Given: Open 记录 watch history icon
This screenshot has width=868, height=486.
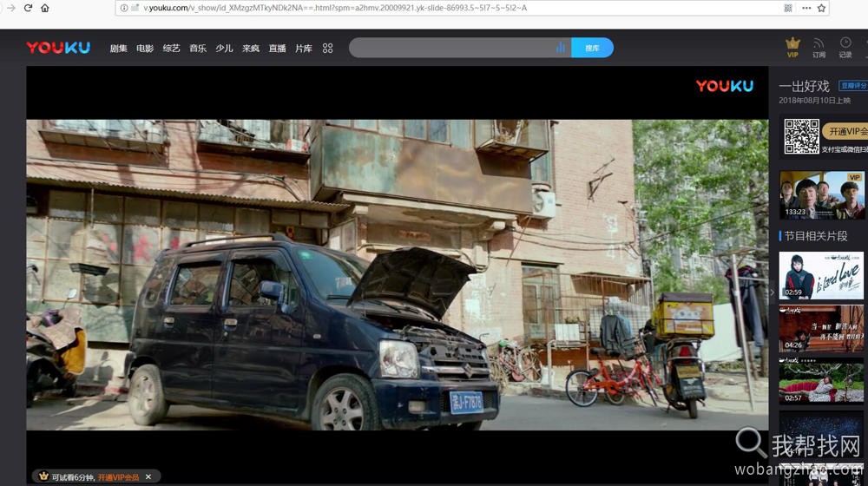Looking at the screenshot, I should [x=845, y=48].
